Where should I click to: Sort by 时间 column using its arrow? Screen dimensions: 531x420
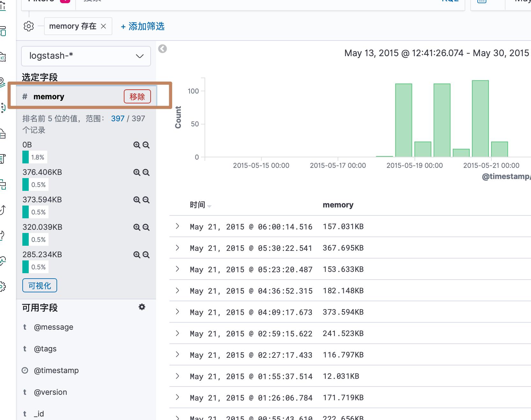click(209, 206)
